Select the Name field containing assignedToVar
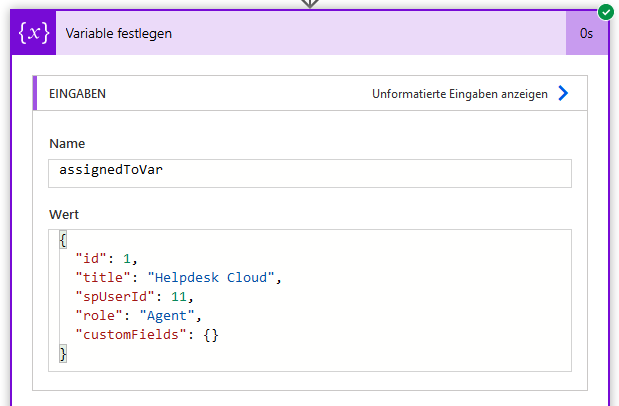The image size is (619, 406). click(x=310, y=173)
